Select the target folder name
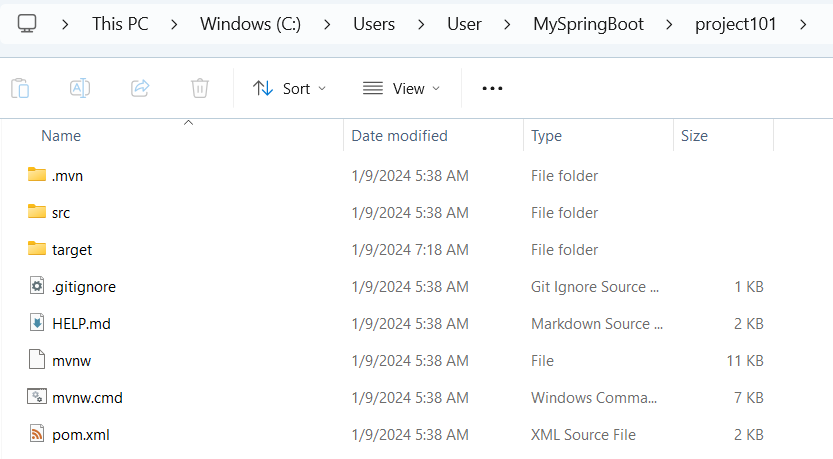Screen dimensions: 833x459 [72, 250]
